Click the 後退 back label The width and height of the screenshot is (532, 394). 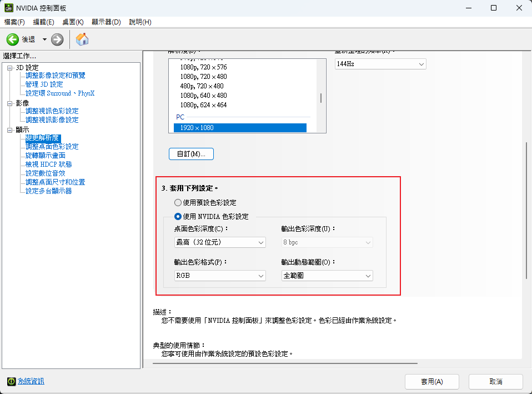pos(28,39)
